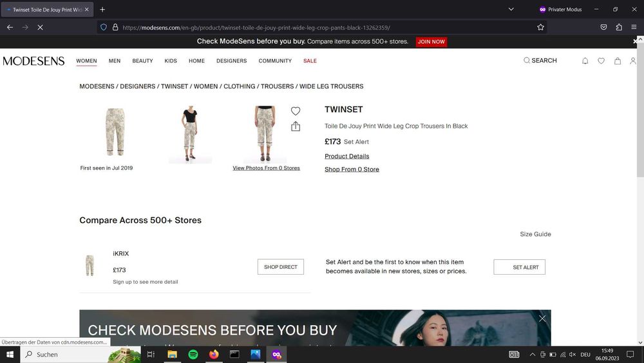
Task: Show hidden system tray icons
Action: click(533, 355)
